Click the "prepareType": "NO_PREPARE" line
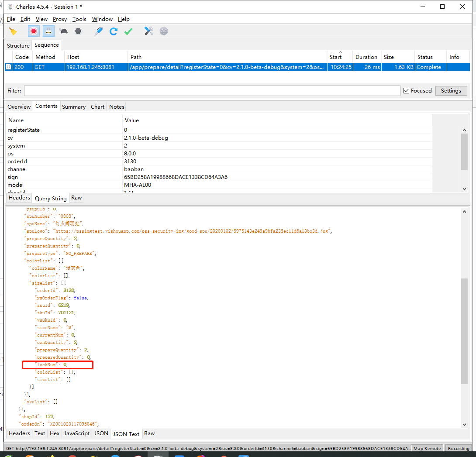The height and width of the screenshot is (457, 476). click(60, 254)
